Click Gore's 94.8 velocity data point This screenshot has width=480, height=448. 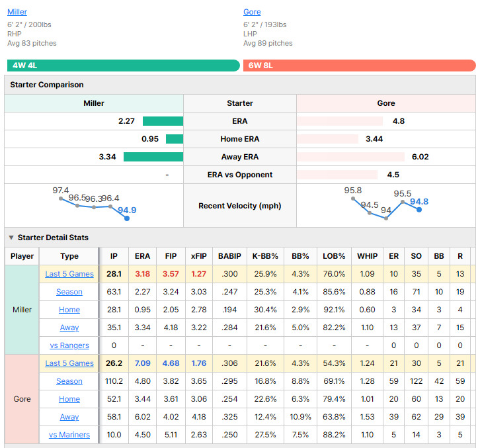[x=419, y=210]
